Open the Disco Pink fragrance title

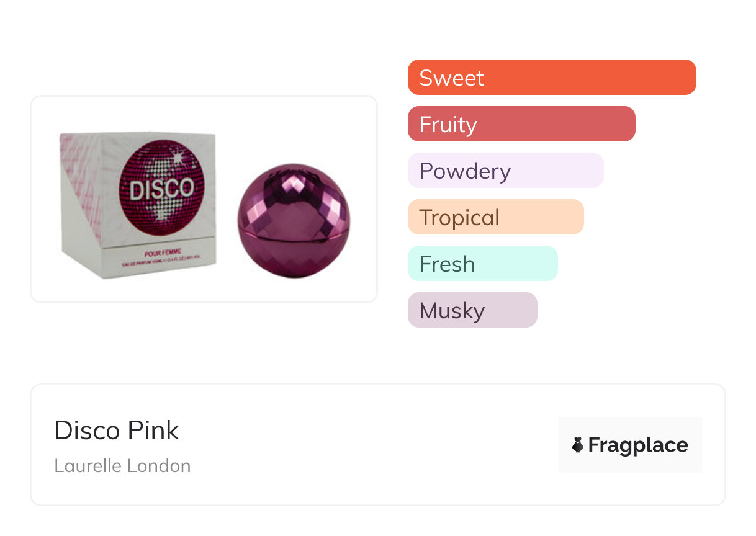coord(117,430)
